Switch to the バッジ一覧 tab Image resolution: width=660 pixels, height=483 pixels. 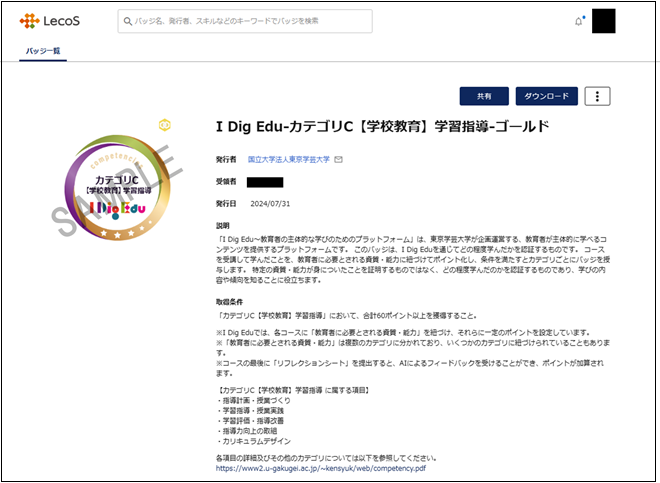[x=43, y=51]
